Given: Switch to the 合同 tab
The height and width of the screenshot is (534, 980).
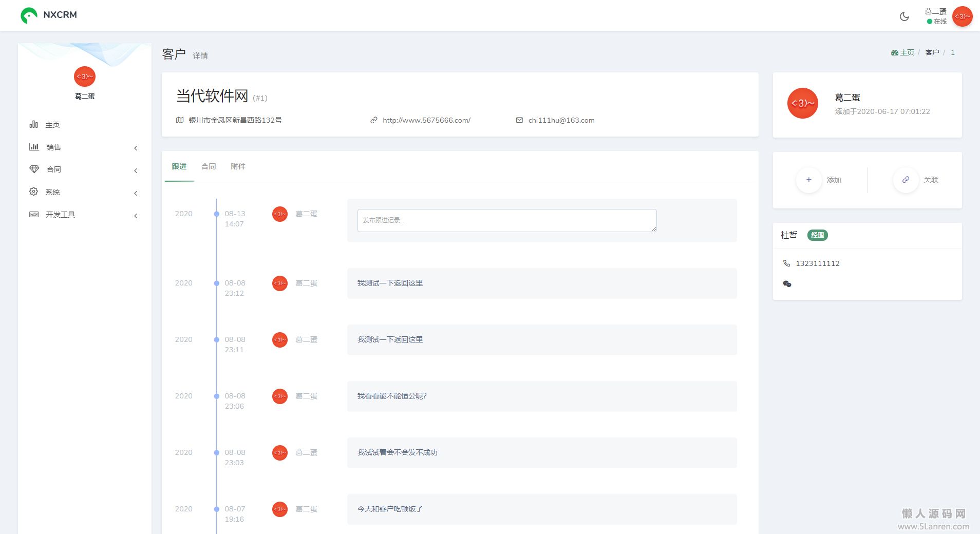Looking at the screenshot, I should coord(209,166).
